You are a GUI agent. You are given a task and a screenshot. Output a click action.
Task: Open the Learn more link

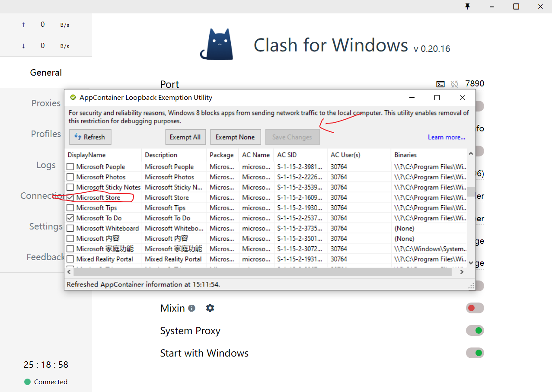click(x=447, y=137)
